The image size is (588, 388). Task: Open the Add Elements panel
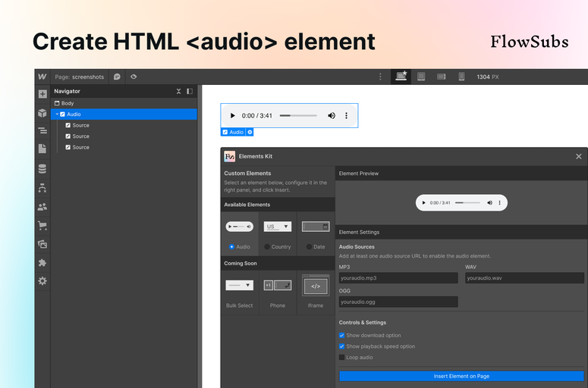42,94
